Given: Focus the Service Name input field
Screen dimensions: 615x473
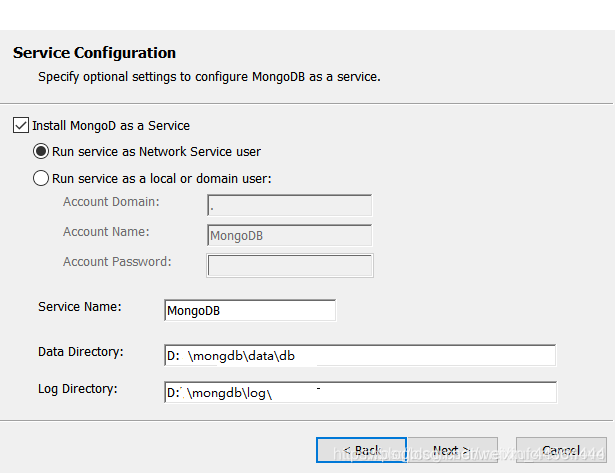Looking at the screenshot, I should click(250, 310).
